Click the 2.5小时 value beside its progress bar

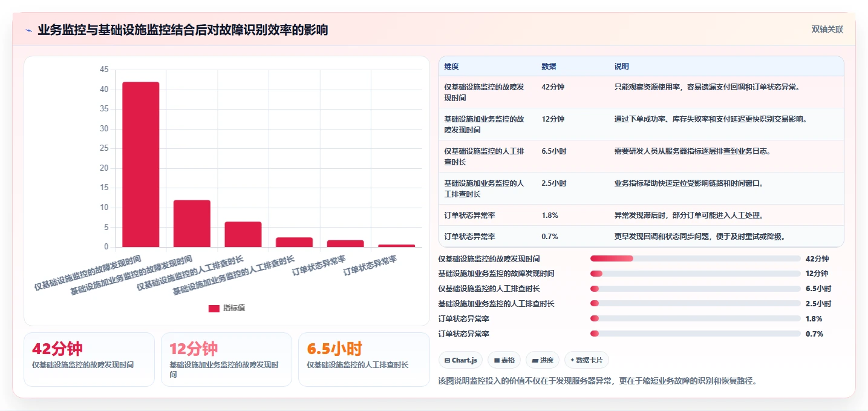point(818,304)
